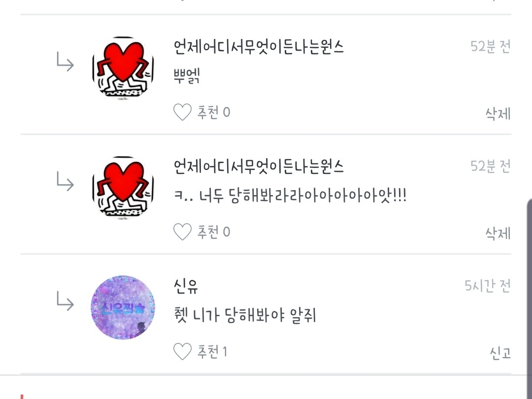The image size is (532, 399).
Task: Open the username above the '너두 당해봐라' comment
Action: pyautogui.click(x=259, y=166)
